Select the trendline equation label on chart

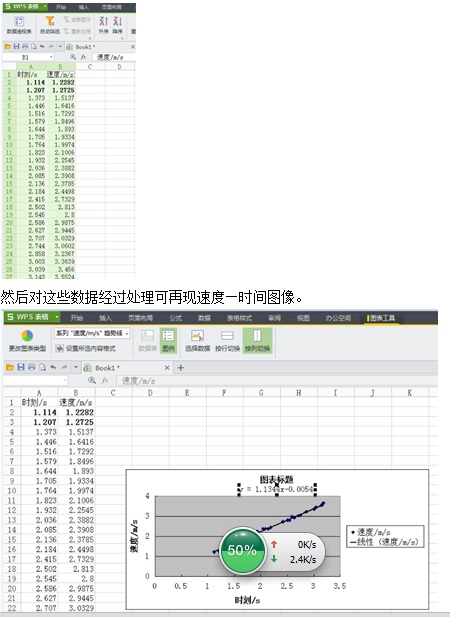coord(277,489)
